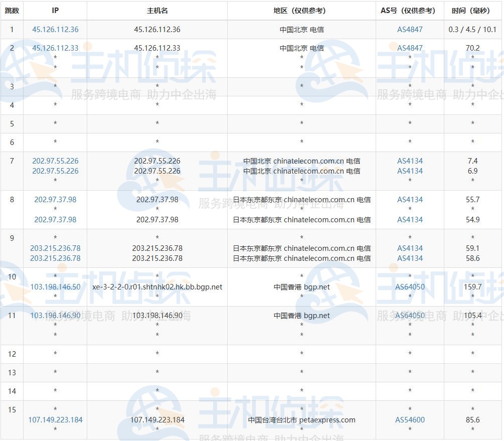This screenshot has height=441, width=504.
Task: Open AS4847 link in hop 2 row
Action: coord(410,48)
